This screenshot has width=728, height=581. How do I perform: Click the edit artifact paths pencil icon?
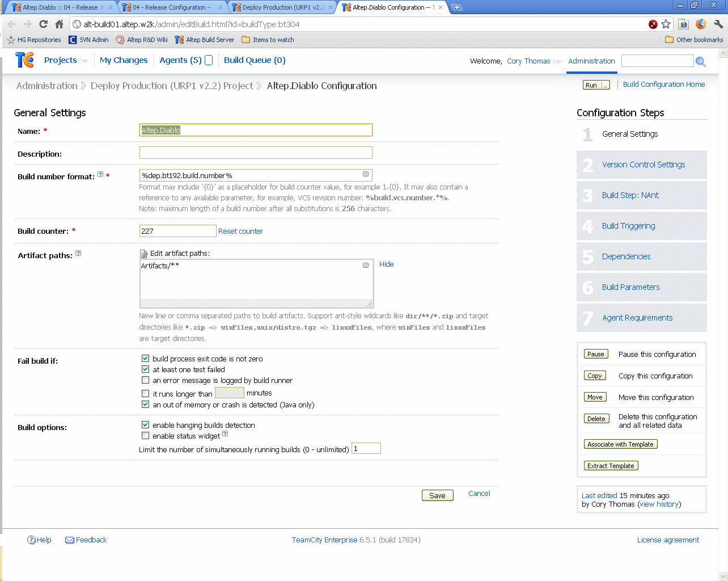143,253
